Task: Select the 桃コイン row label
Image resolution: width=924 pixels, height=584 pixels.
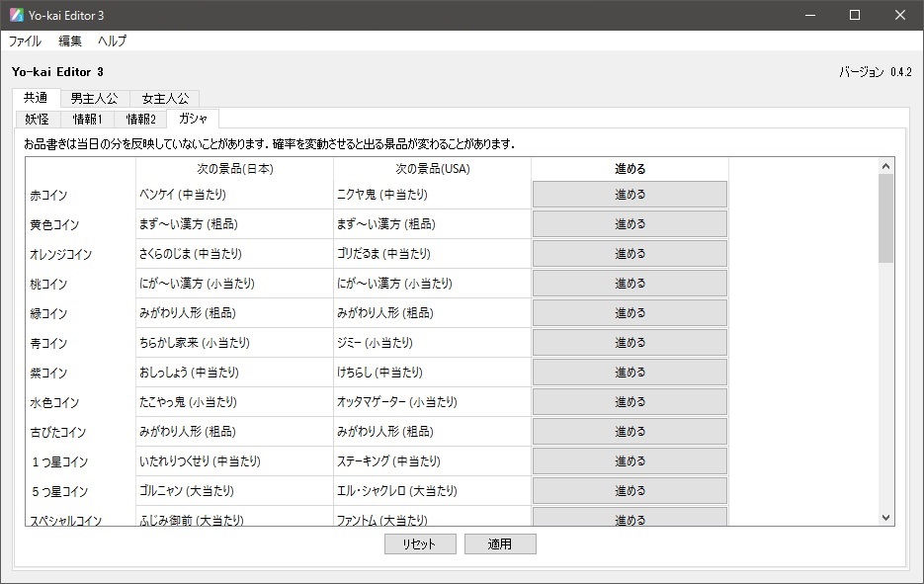Action: pyautogui.click(x=48, y=284)
